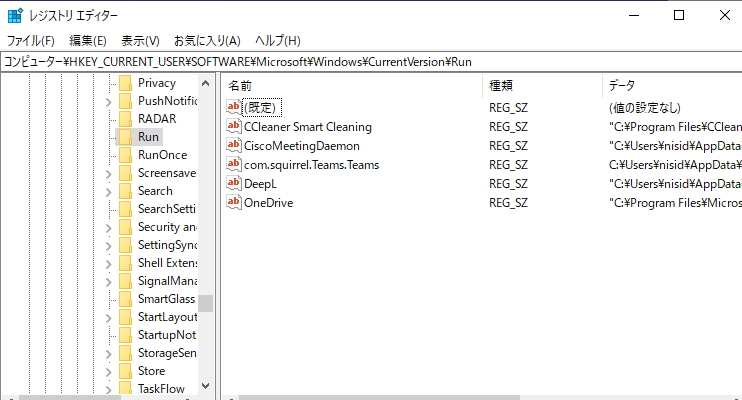Expand the Shell Extensions key
Screen dimensions: 742x400
tap(108, 264)
